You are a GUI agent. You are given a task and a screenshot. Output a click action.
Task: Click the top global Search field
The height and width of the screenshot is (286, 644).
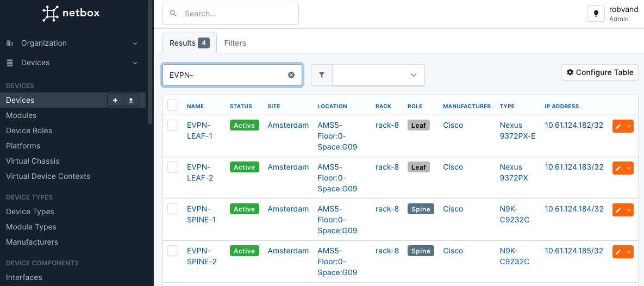(230, 14)
